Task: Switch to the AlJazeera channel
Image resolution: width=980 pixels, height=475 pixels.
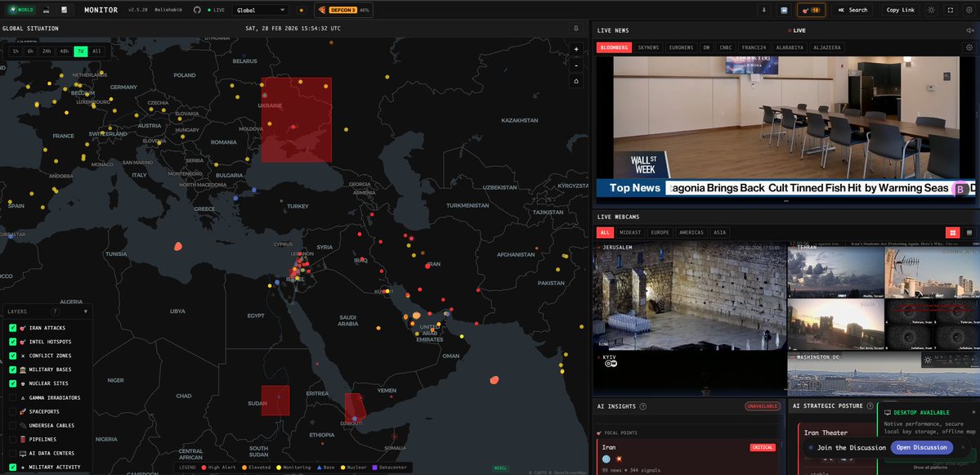Action: pyautogui.click(x=827, y=47)
